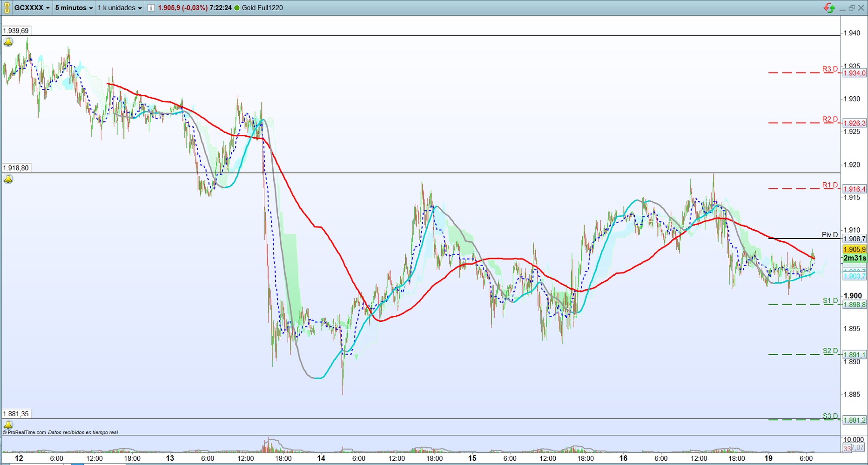Restore the chart window size
This screenshot has height=465, width=868.
tap(852, 8)
